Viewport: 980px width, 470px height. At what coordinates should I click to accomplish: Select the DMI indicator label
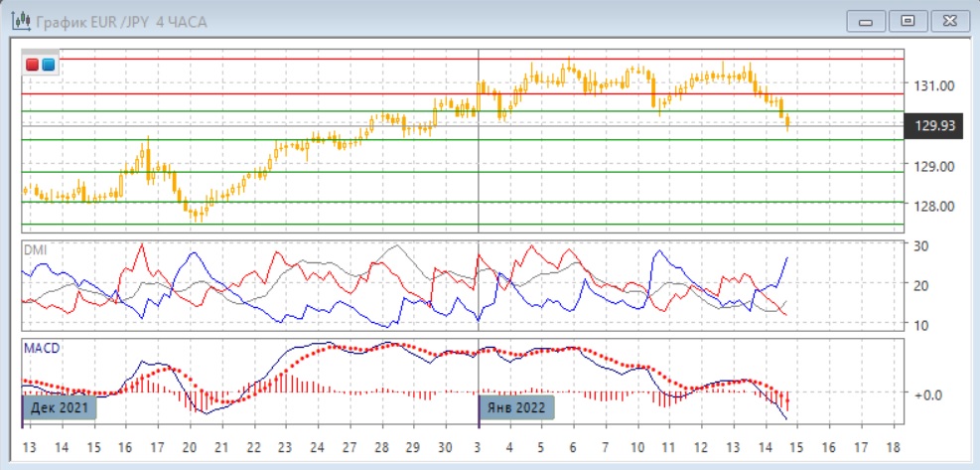click(x=35, y=249)
